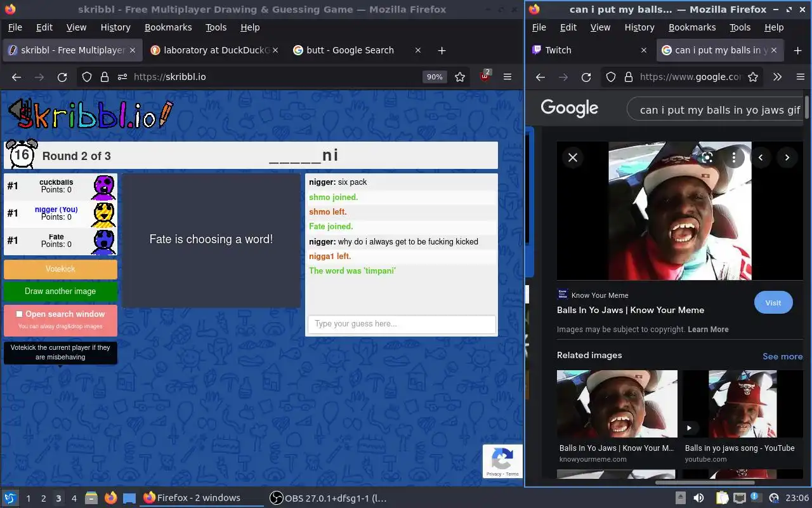Open Bookmarks menu in skribbl Firefox window
This screenshot has width=812, height=508.
[168, 27]
